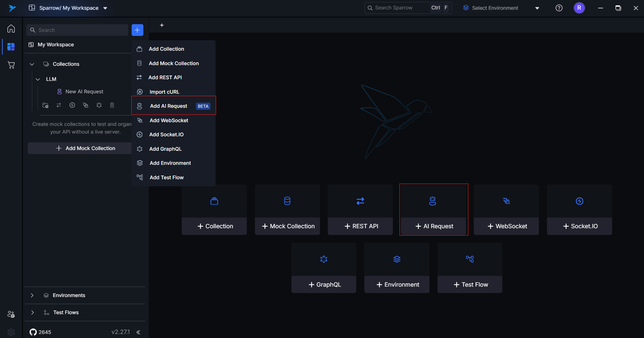This screenshot has height=338, width=644.
Task: Click the Mock Collection database icon
Action: (x=287, y=201)
